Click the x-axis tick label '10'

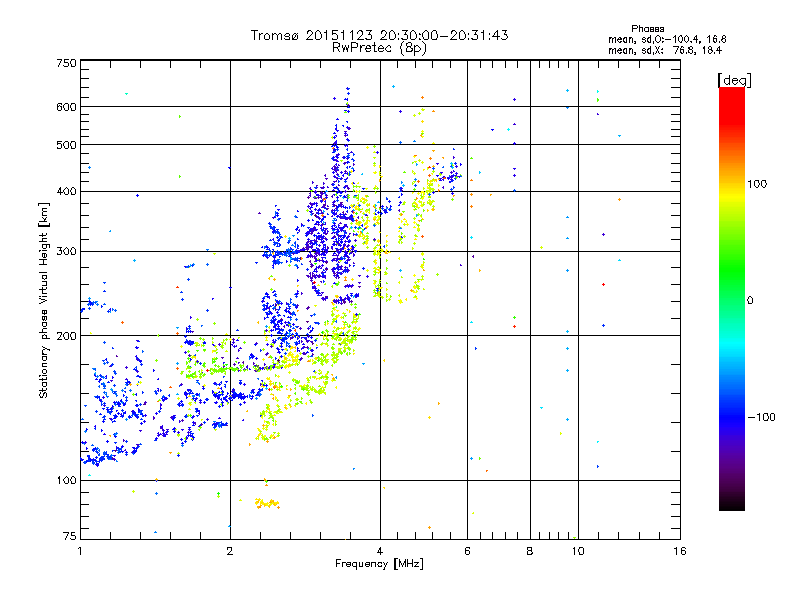pyautogui.click(x=578, y=551)
